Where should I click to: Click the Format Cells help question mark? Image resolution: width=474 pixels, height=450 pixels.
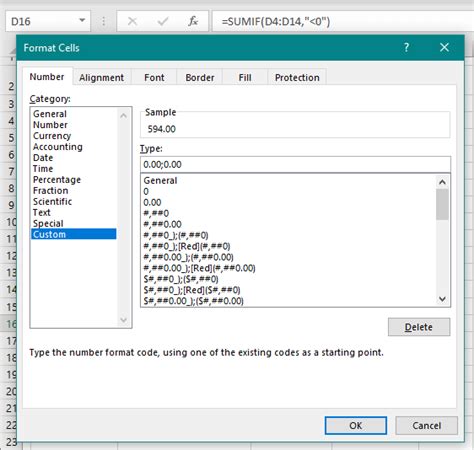click(x=406, y=47)
